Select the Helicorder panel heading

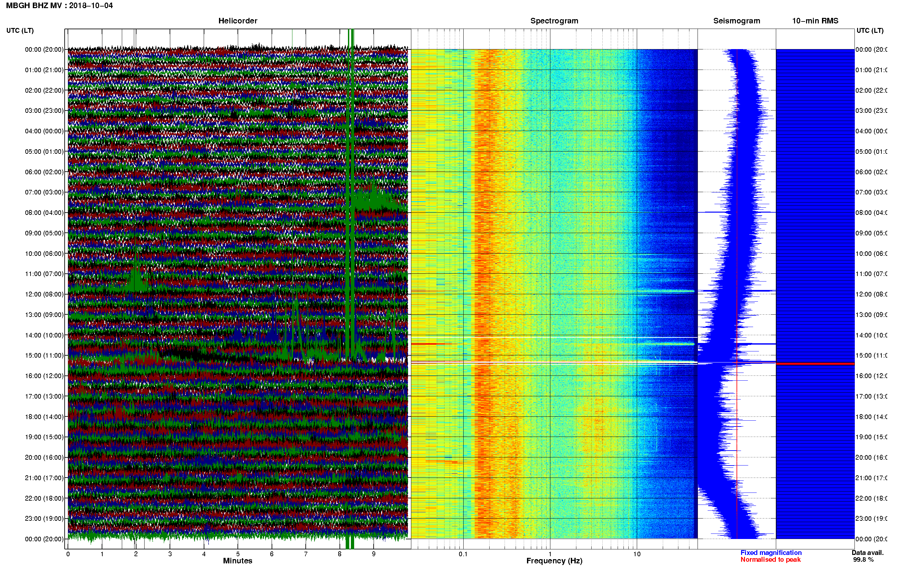pyautogui.click(x=237, y=21)
